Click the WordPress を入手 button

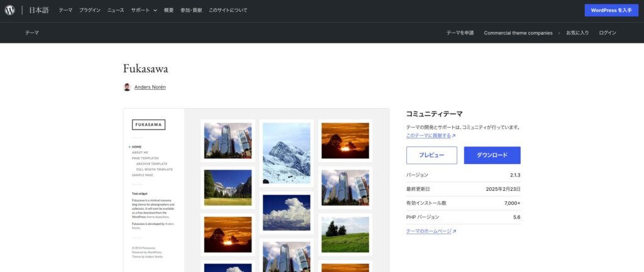click(x=611, y=10)
